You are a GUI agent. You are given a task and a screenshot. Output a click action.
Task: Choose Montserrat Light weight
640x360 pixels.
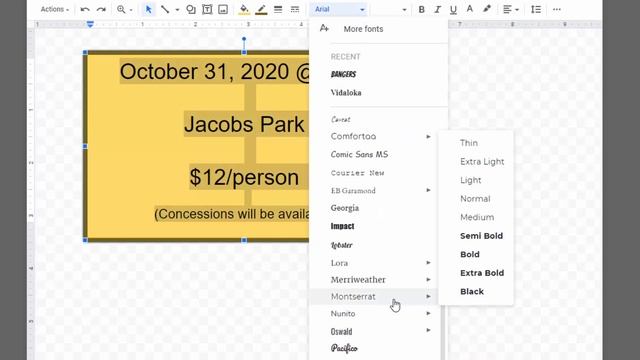click(471, 180)
